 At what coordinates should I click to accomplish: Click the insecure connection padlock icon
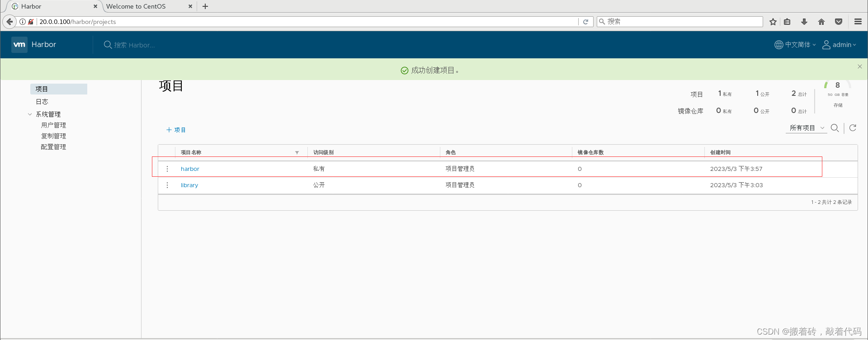pos(31,22)
